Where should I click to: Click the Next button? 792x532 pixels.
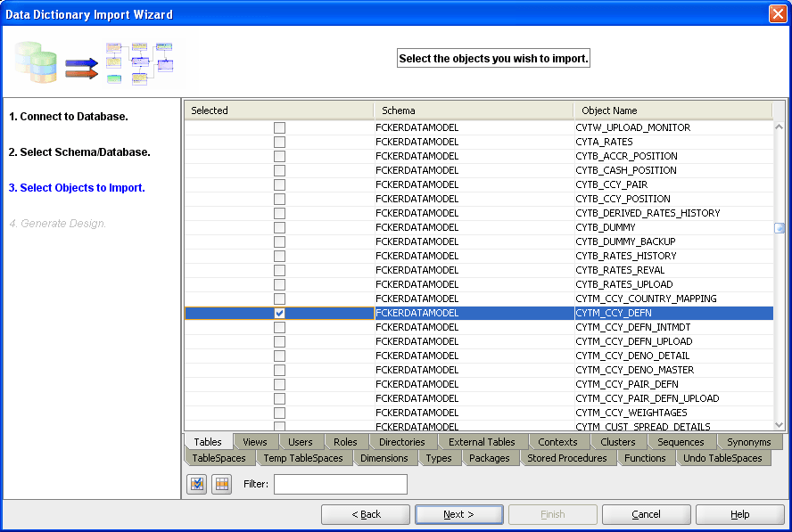[x=459, y=514]
